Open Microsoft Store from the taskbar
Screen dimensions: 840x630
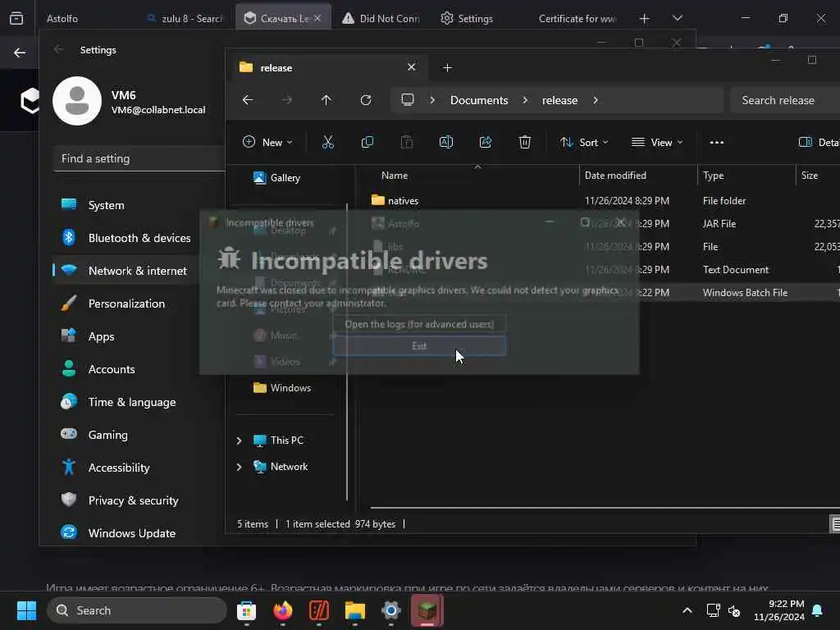click(246, 610)
